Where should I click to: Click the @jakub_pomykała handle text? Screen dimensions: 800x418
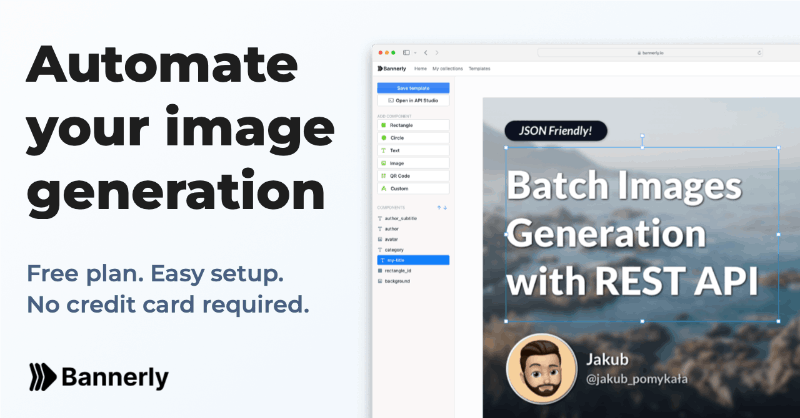coord(637,379)
